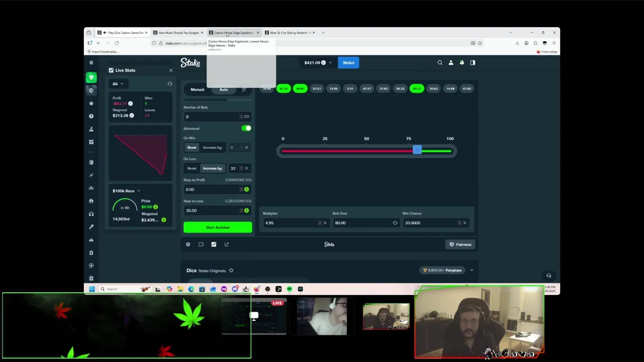
Task: Toggle the Advanced switch off
Action: click(x=246, y=128)
